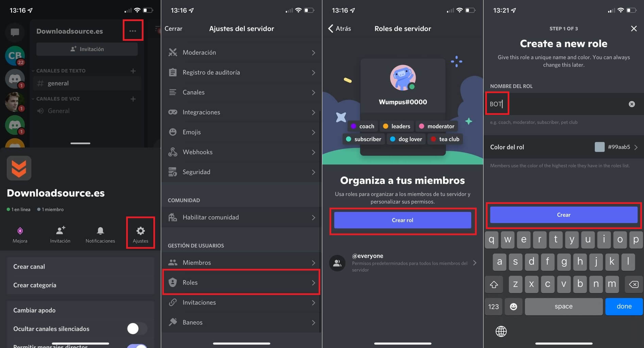The image size is (644, 348).
Task: Tap the 123 numbers key
Action: (493, 307)
